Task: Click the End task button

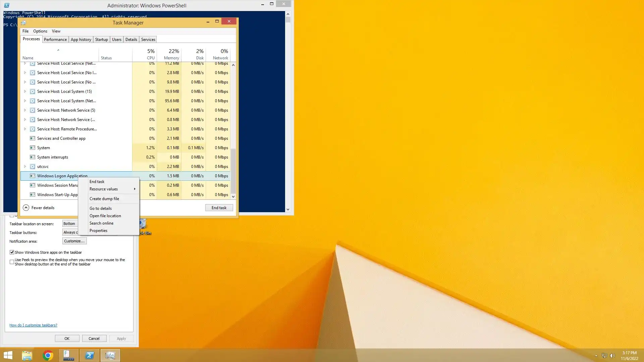Action: tap(219, 208)
